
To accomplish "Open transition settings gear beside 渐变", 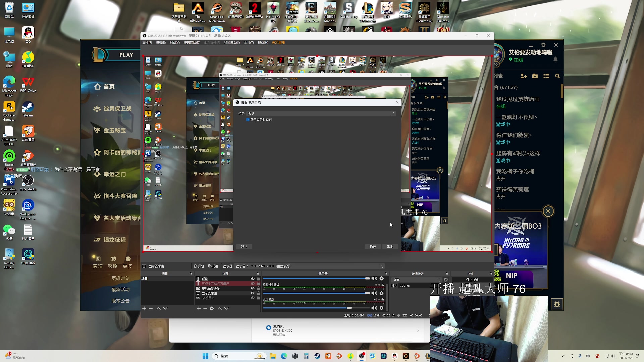I will point(446,280).
